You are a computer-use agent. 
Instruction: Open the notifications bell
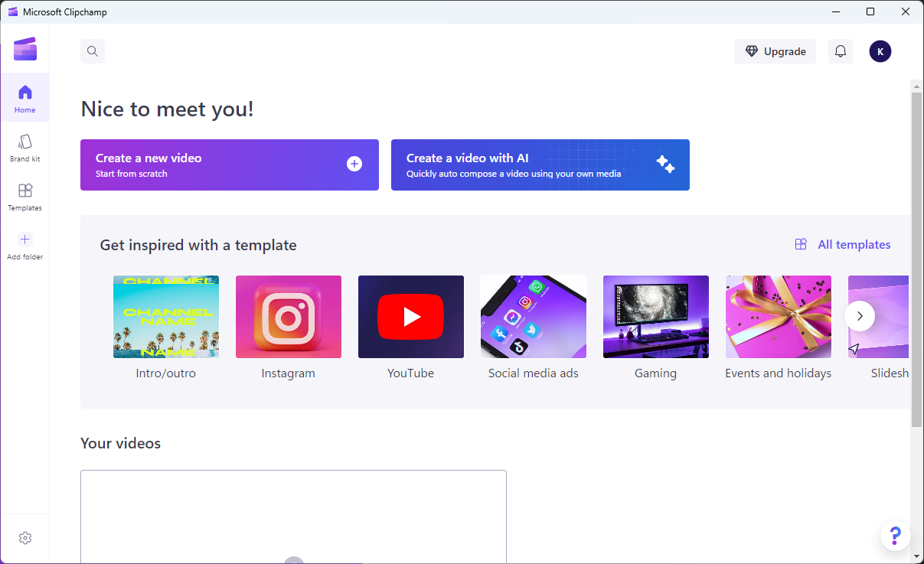click(841, 51)
